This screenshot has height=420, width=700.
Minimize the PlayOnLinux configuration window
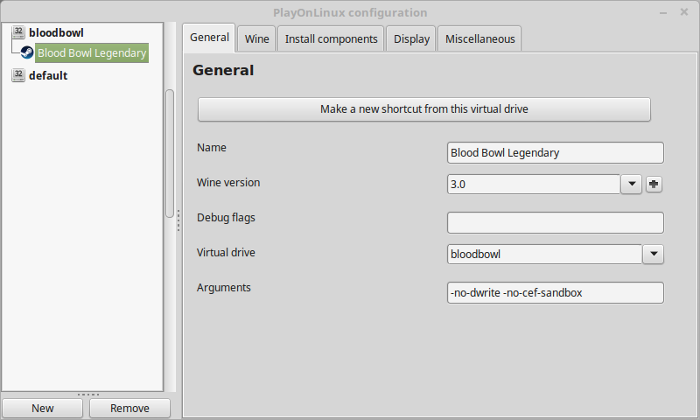[663, 12]
